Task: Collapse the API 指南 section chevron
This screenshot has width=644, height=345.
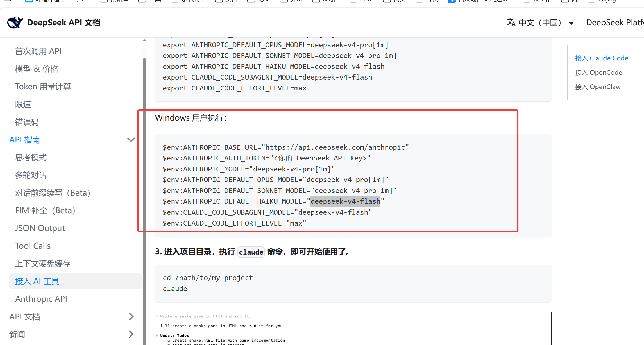Action: click(131, 140)
